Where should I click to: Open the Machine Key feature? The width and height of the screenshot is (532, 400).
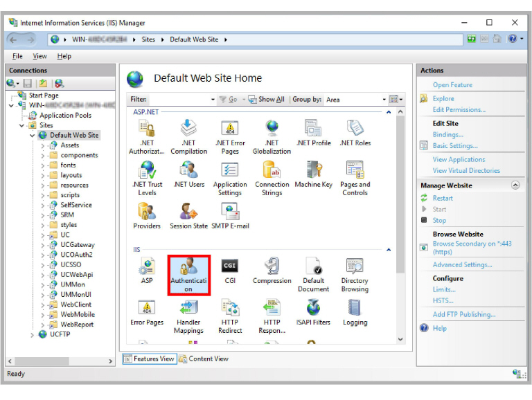click(314, 174)
